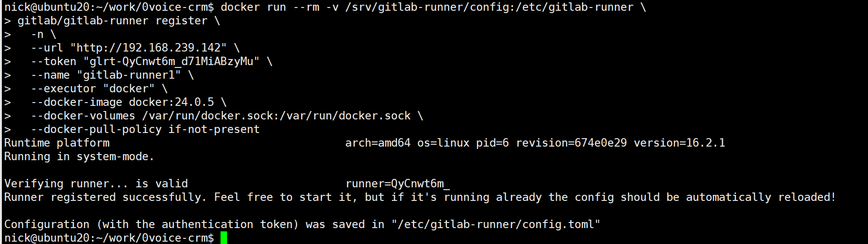Screen dimensions: 868x244
Task: Click the "Verifying runner... is valid" text
Action: tap(96, 184)
